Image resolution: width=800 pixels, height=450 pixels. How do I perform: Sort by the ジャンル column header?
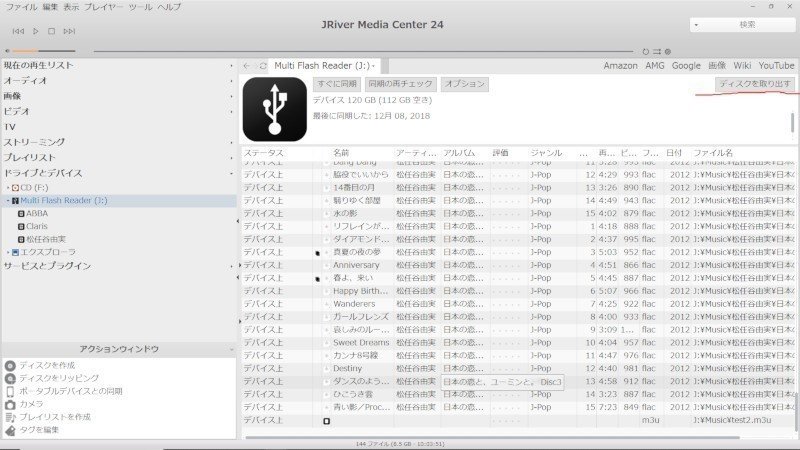[x=546, y=153]
